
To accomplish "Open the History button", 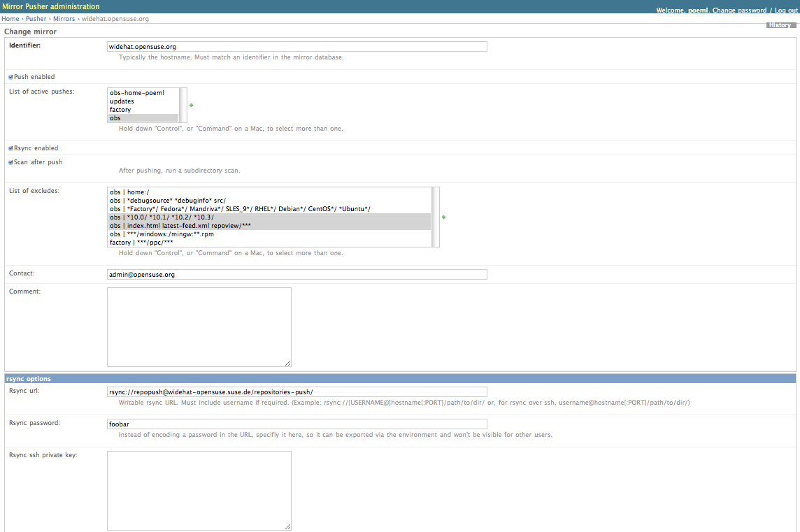I will pyautogui.click(x=780, y=25).
